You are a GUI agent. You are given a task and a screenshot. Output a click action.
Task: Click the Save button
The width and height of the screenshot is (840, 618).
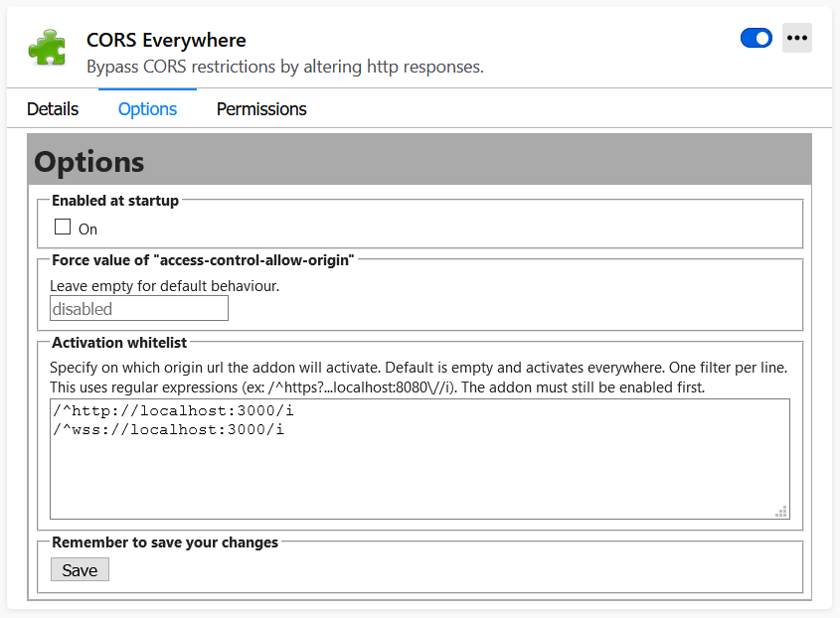(80, 569)
